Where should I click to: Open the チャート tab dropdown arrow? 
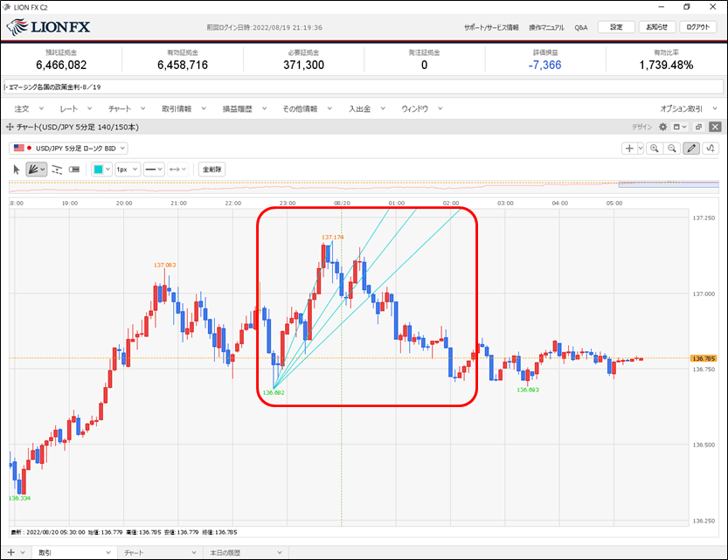pyautogui.click(x=194, y=553)
